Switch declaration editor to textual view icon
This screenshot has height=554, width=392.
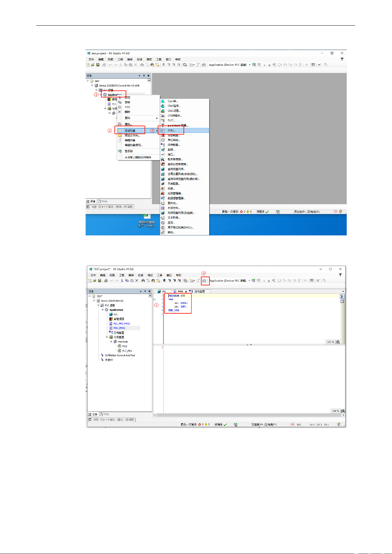coord(342,296)
